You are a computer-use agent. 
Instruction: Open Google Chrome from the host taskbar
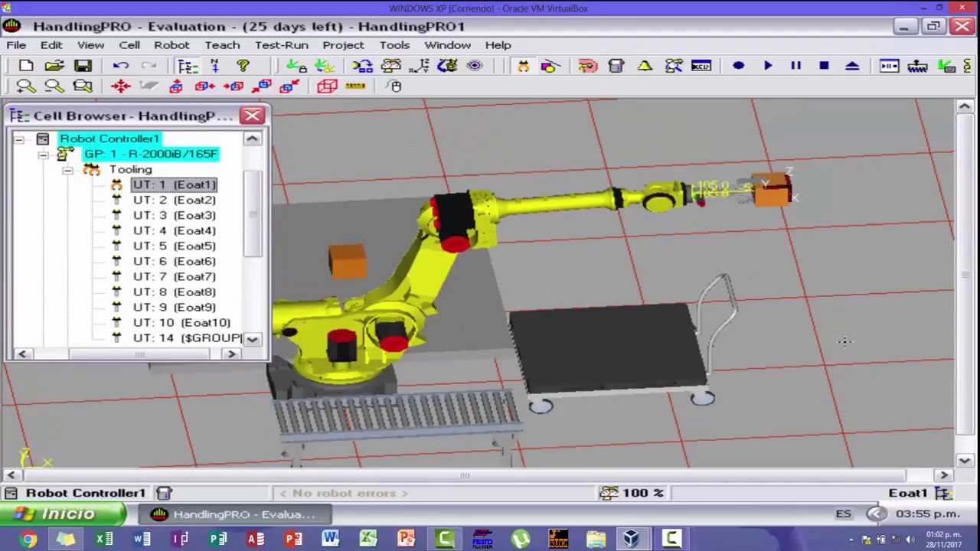[x=28, y=540]
